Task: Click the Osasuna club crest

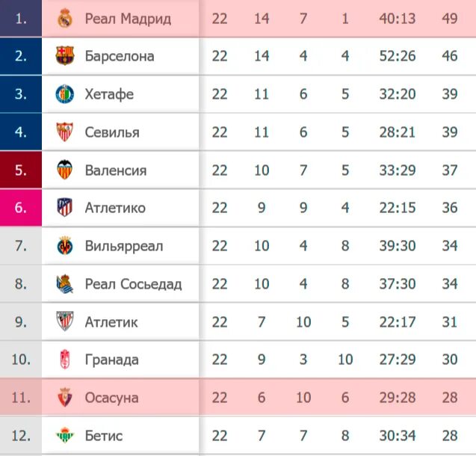Action: click(65, 398)
